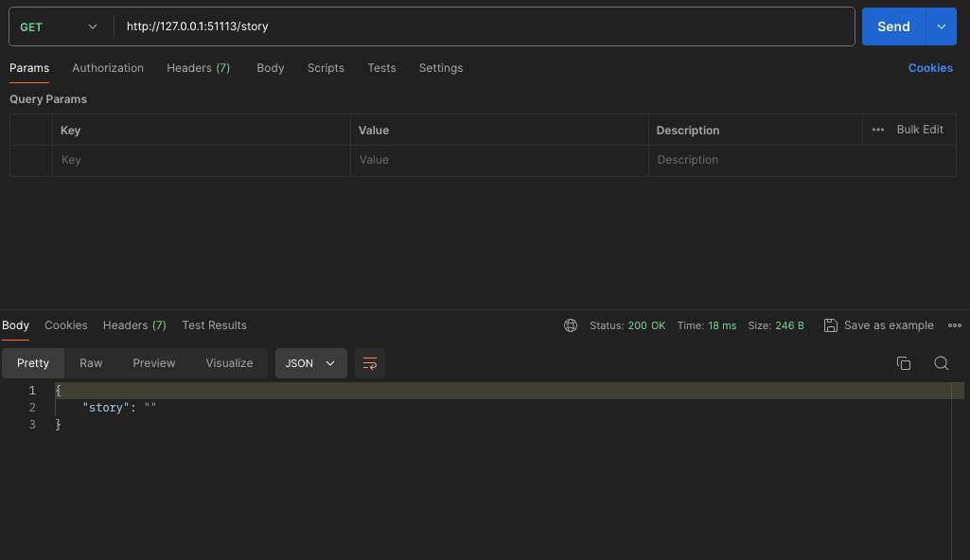This screenshot has width=970, height=560.
Task: Click the save icon beside Save as example
Action: 830,325
